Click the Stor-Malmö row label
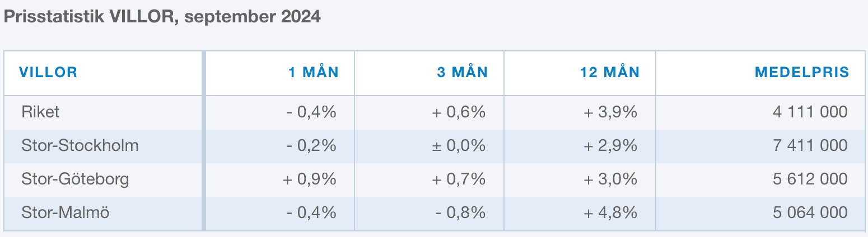The width and height of the screenshot is (868, 237). (x=66, y=212)
